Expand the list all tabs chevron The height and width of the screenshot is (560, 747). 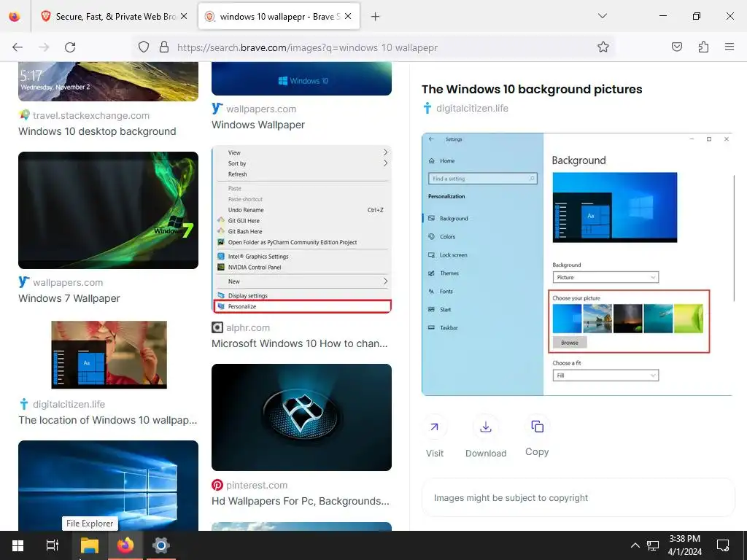click(x=603, y=16)
